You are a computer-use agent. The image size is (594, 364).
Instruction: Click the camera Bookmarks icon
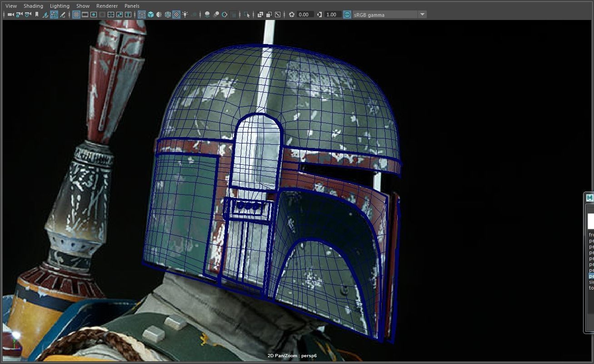pos(36,15)
